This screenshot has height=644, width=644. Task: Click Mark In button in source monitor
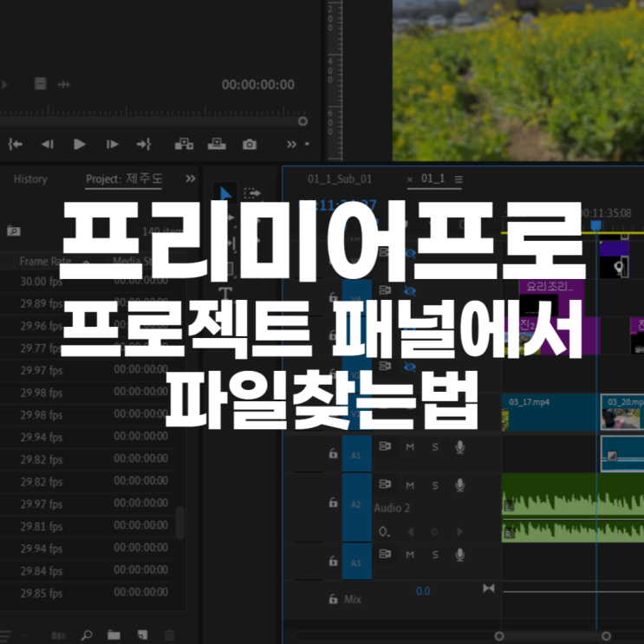point(16,144)
